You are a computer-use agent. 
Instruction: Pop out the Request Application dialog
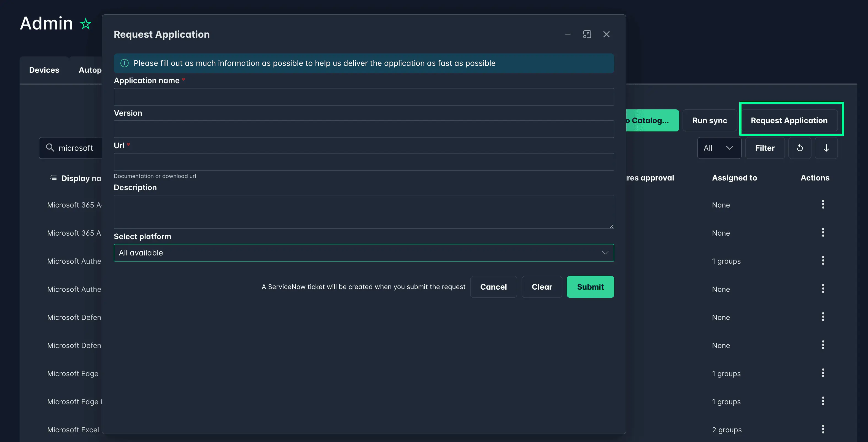point(587,34)
